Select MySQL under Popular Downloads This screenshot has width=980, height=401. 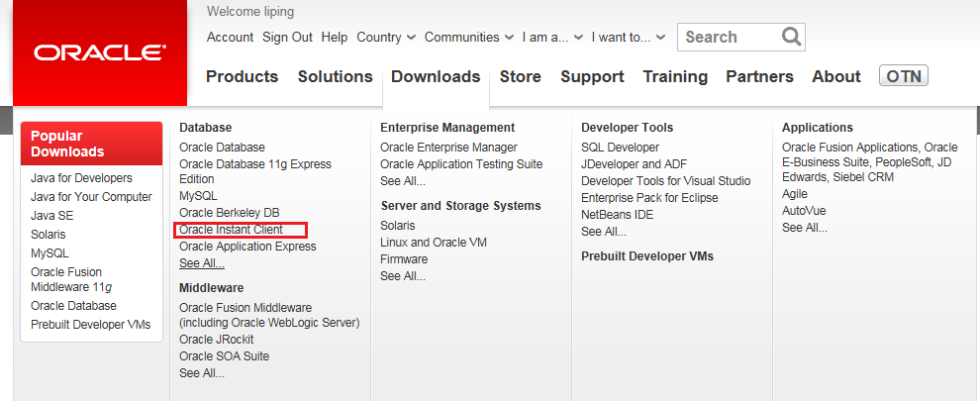click(49, 253)
